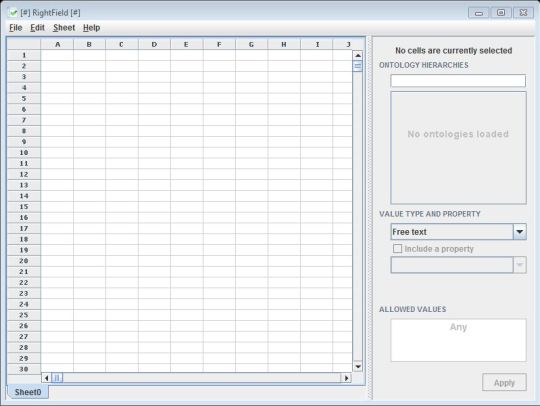
Task: Click the No ontologies loaded hierarchy panel
Action: click(x=458, y=148)
